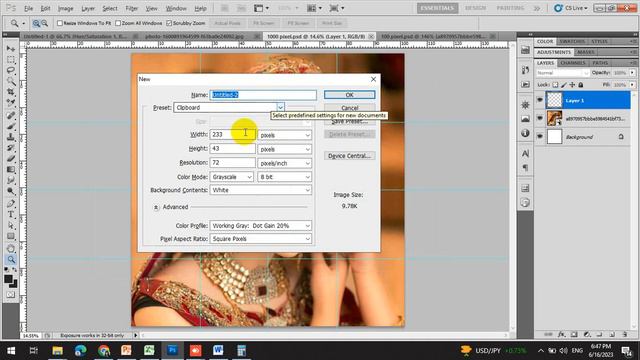Open the File menu

click(28, 8)
